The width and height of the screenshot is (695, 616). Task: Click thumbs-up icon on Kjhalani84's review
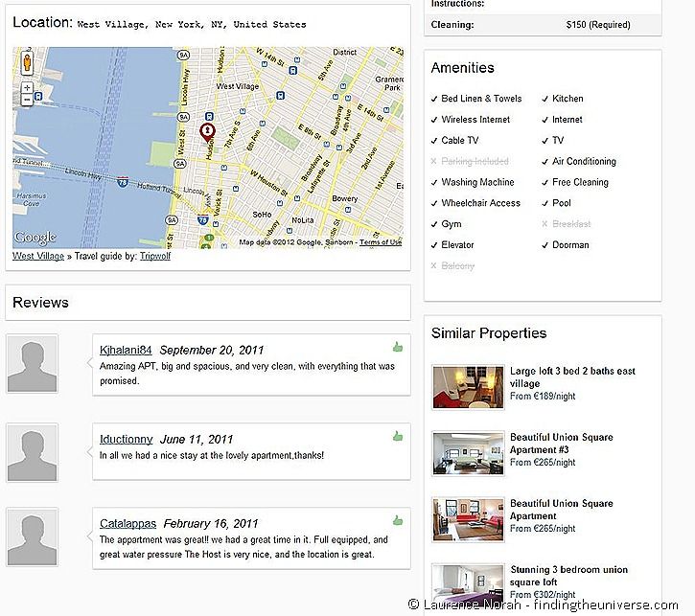(x=398, y=347)
